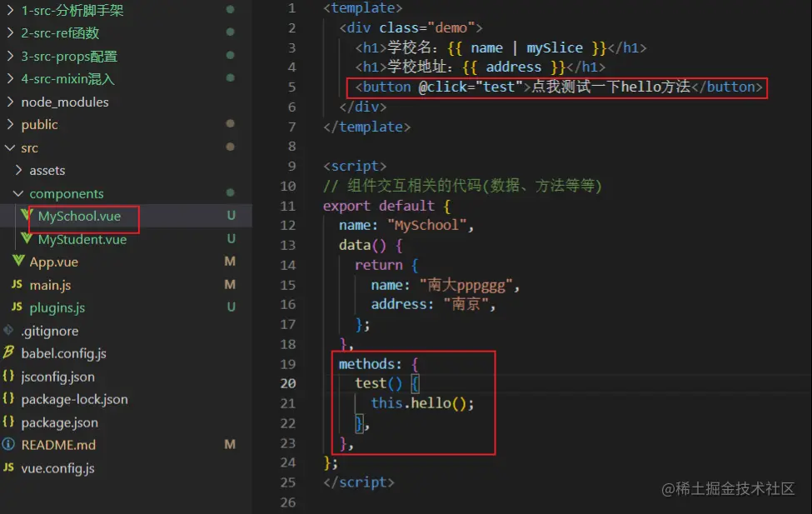Click line number 5 in the gutter
812x514 pixels.
coord(292,87)
